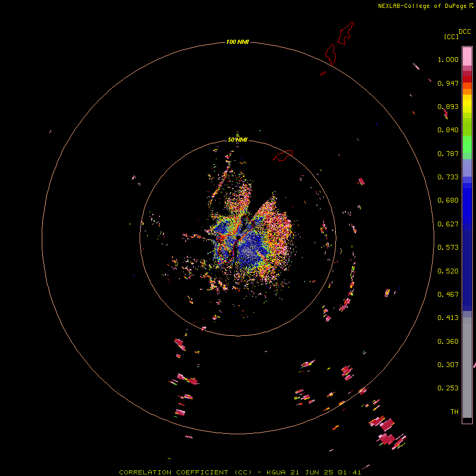This screenshot has height=476, width=476.
Task: Pick the orange swatch just below 0.947
Action: tap(467, 92)
